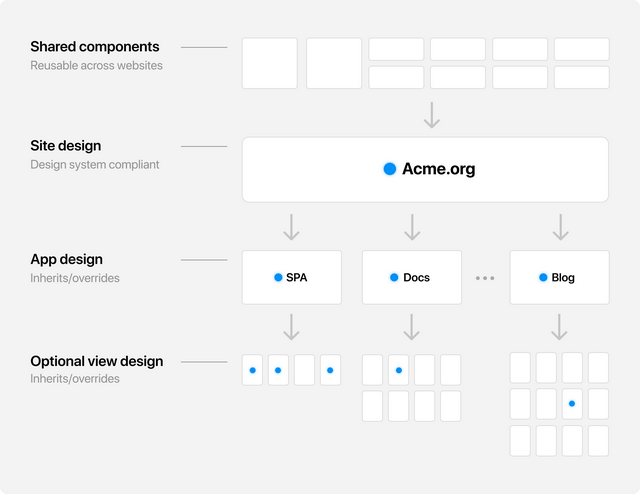Click the "App design" heading
Image resolution: width=640 pixels, height=494 pixels.
pos(66,259)
